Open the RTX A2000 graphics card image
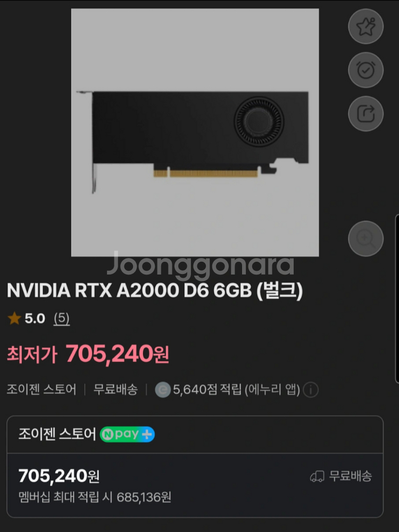 tap(195, 132)
